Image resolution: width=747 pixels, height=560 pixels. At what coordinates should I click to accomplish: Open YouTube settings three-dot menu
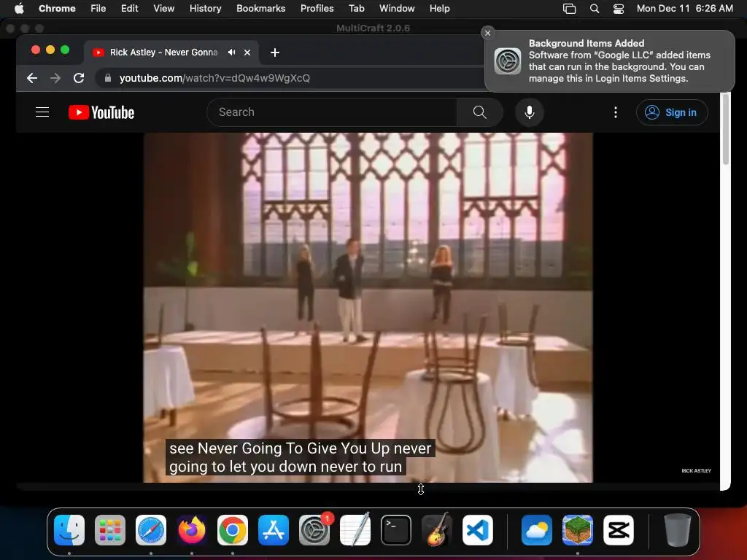[x=616, y=112]
